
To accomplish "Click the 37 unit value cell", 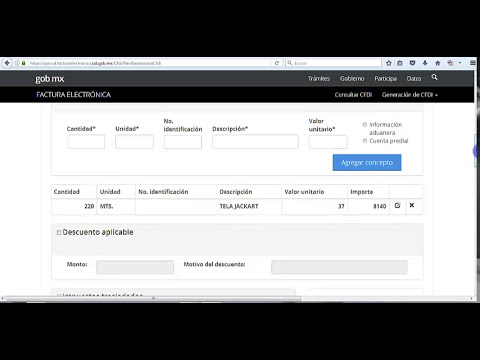I will (314, 206).
